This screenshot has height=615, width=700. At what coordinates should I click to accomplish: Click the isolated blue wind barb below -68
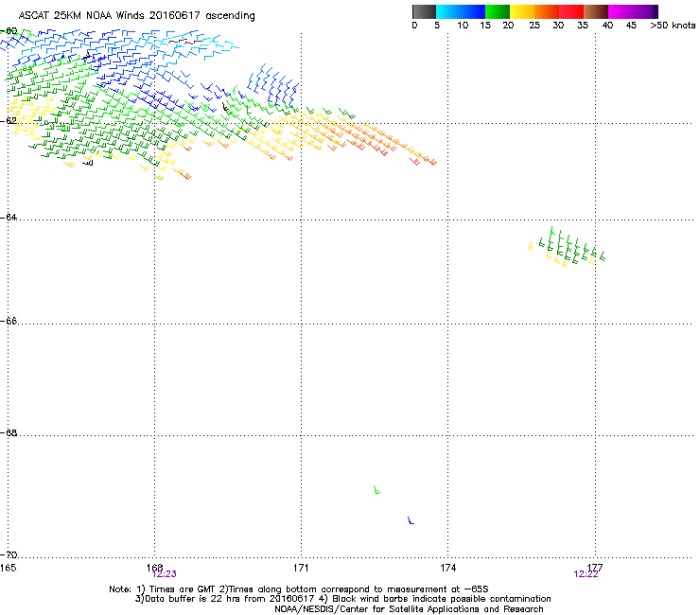point(411,520)
